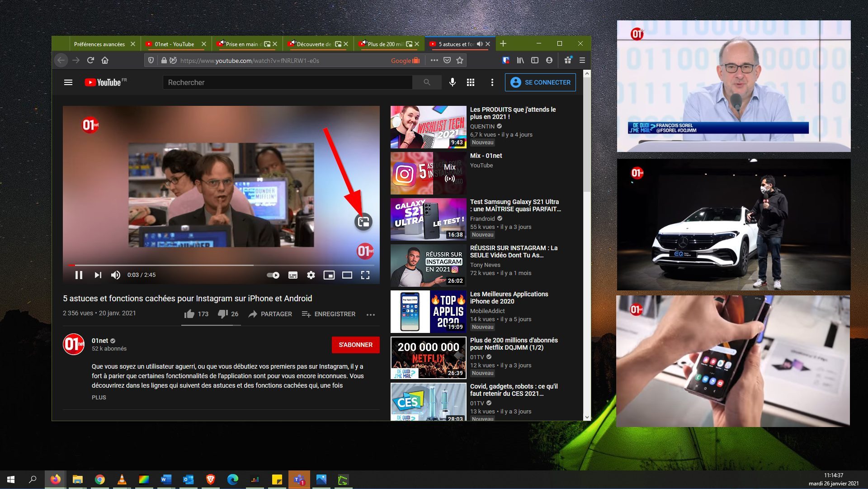Switch to Prise en main tab

(244, 44)
